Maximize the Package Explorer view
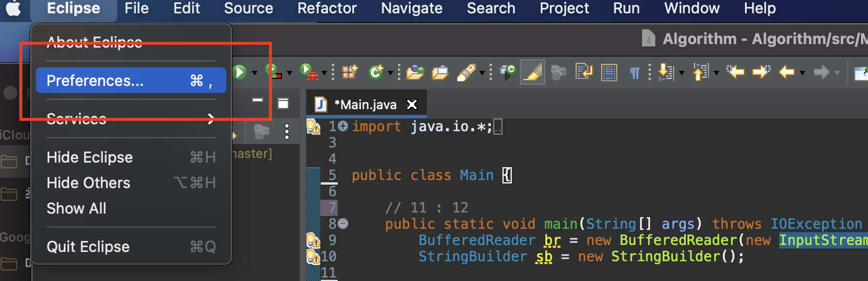 click(x=283, y=104)
